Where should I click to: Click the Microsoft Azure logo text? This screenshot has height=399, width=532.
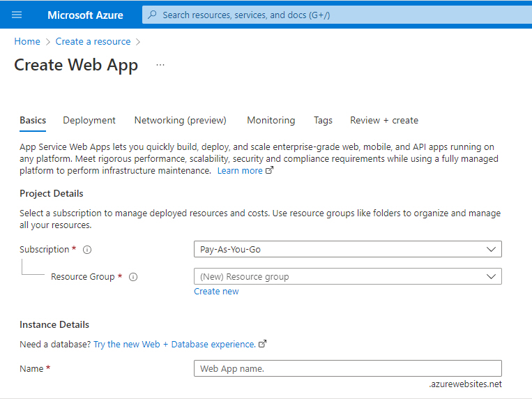(x=85, y=15)
